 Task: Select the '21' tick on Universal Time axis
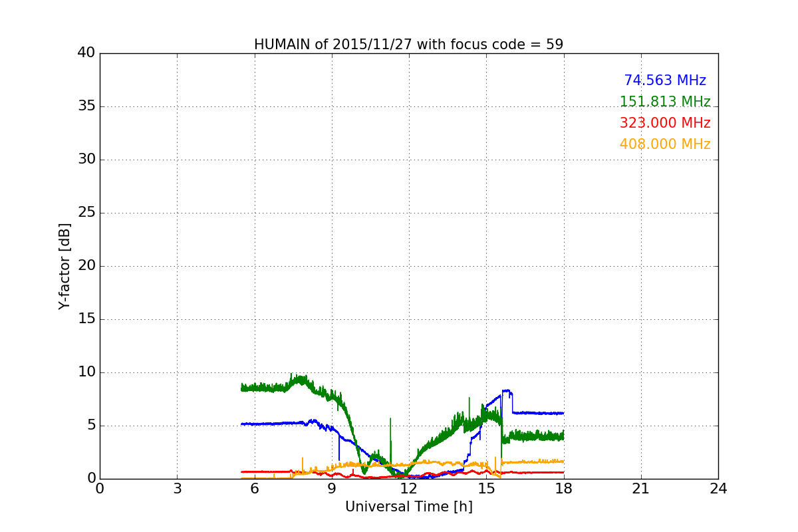[640, 488]
